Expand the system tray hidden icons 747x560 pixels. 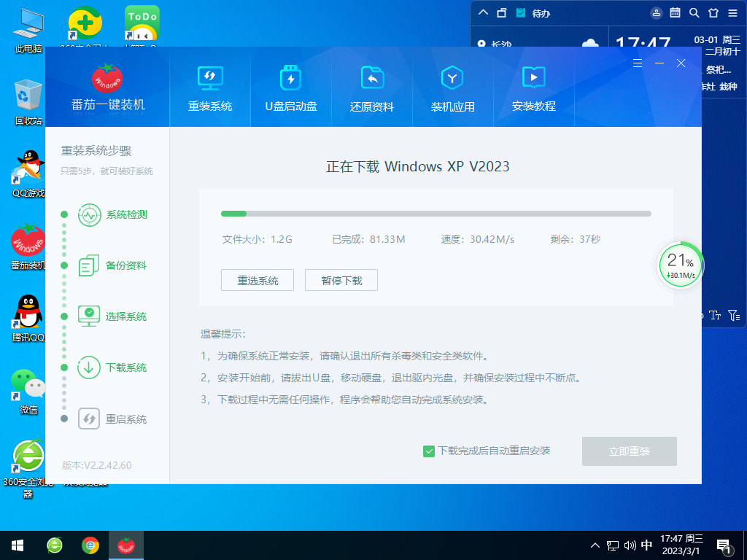[x=595, y=545]
